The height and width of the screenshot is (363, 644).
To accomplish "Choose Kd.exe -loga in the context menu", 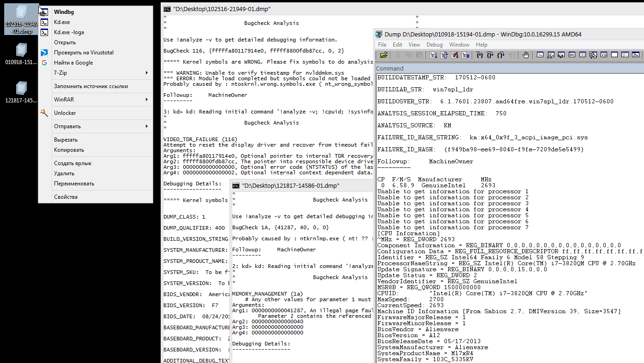I will click(96, 32).
